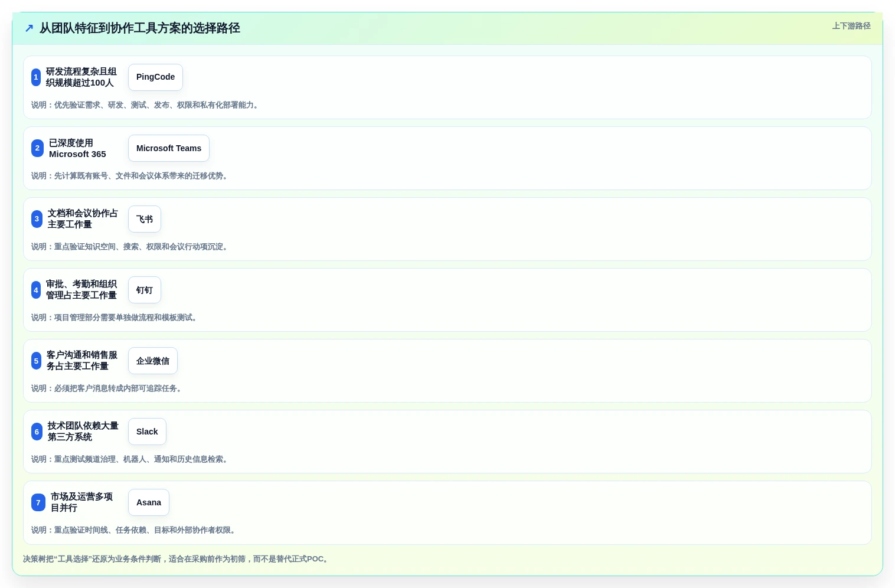Click step badge number 7
The image size is (895, 588).
[x=38, y=502]
